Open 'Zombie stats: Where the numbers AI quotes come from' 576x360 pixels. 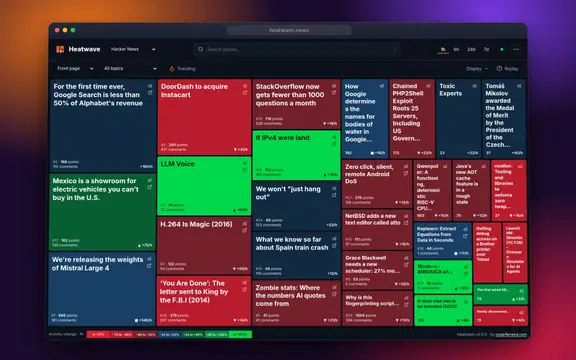[291, 296]
